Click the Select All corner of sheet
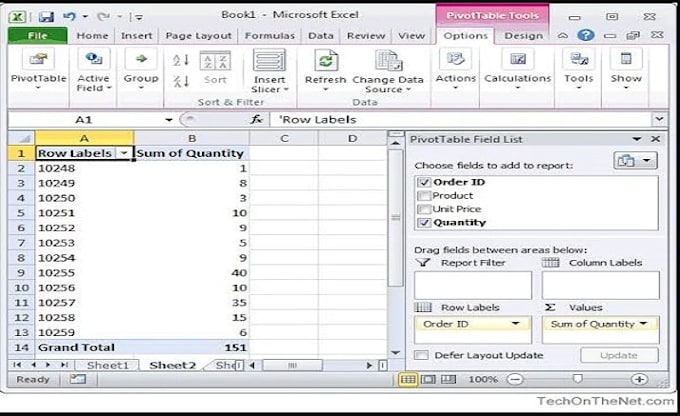Image resolution: width=680 pixels, height=416 pixels. (22, 138)
